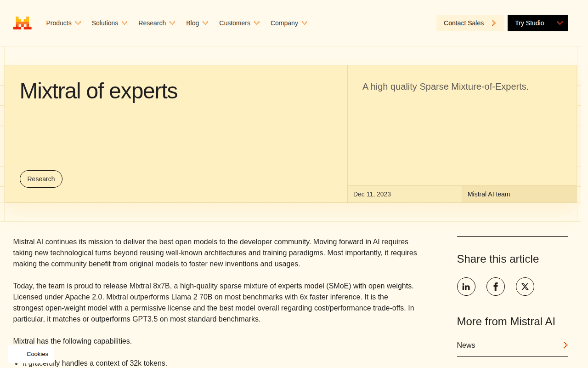Expand Products dropdown chevron
Screen dimensions: 588x368
(78, 23)
